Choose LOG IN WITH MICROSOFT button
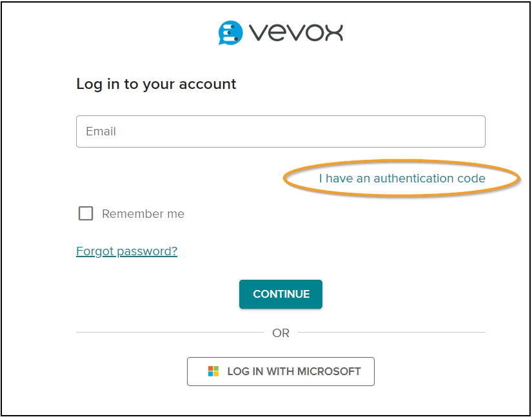The height and width of the screenshot is (417, 532). click(281, 371)
